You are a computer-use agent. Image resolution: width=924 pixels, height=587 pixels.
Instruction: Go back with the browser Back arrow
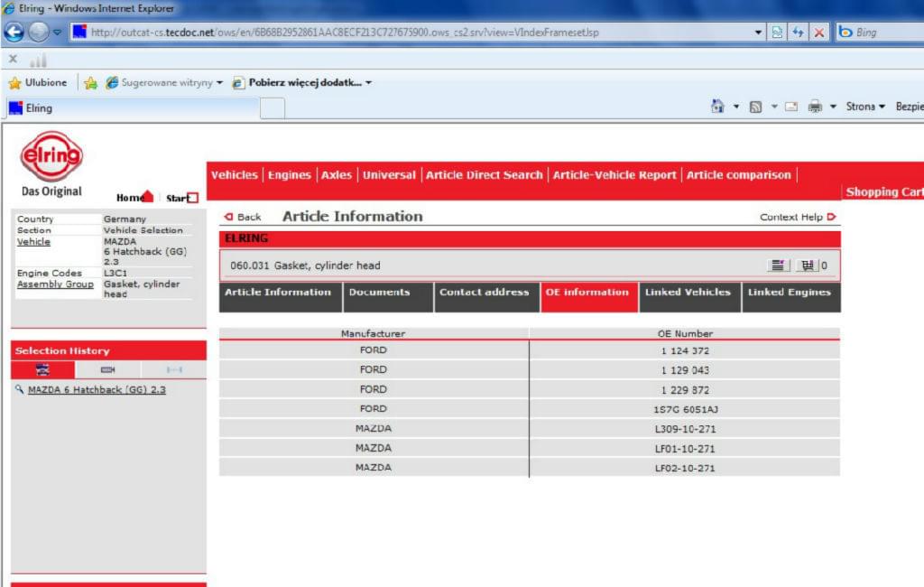[14, 32]
